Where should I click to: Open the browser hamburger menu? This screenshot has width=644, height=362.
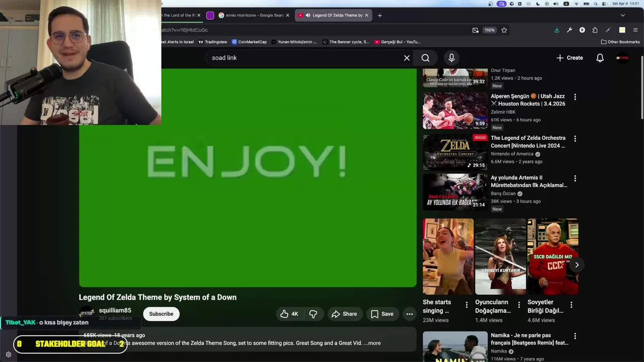tap(635, 30)
